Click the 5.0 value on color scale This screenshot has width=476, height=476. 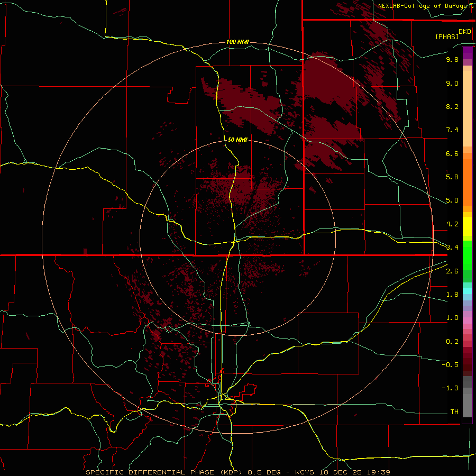(x=452, y=200)
